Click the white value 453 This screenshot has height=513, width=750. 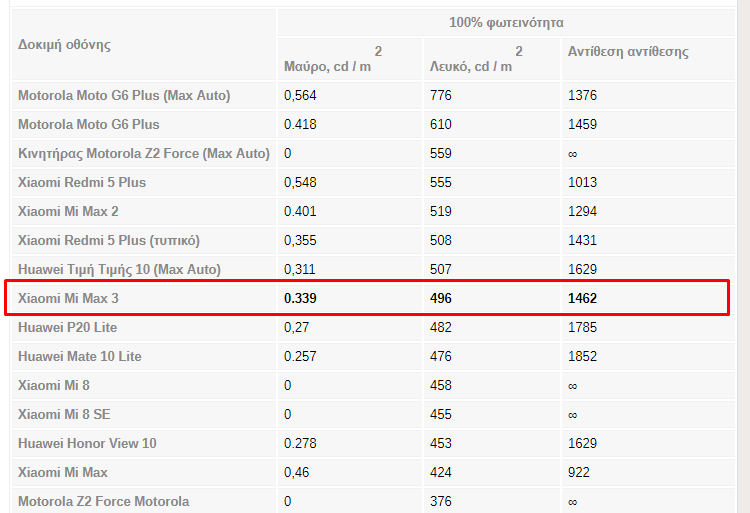(x=441, y=444)
